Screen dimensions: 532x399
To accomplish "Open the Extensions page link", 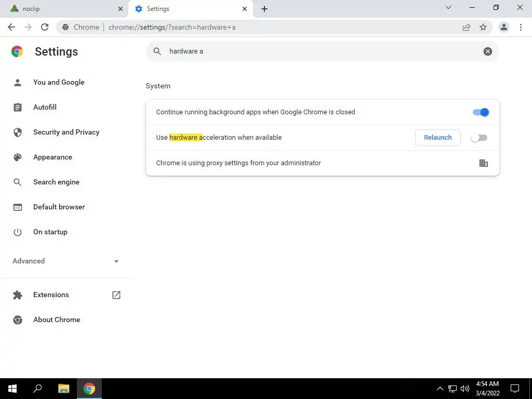I will pos(51,295).
